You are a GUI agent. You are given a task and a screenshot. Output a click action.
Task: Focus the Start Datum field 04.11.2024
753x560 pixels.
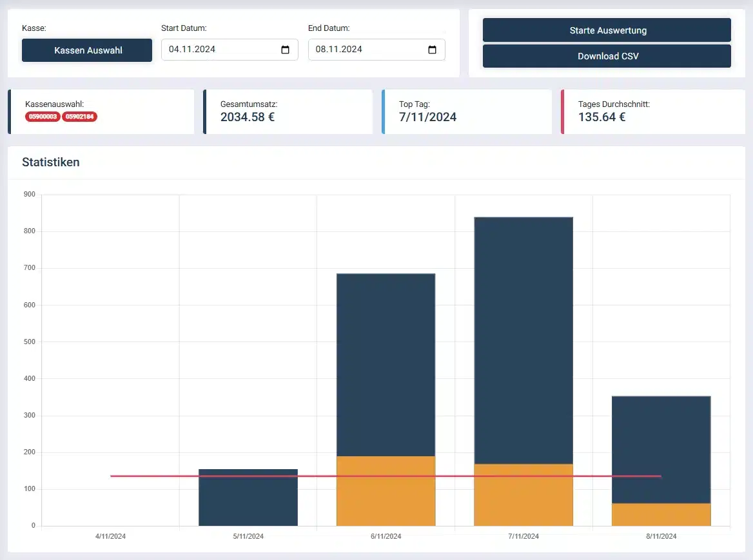coord(230,50)
